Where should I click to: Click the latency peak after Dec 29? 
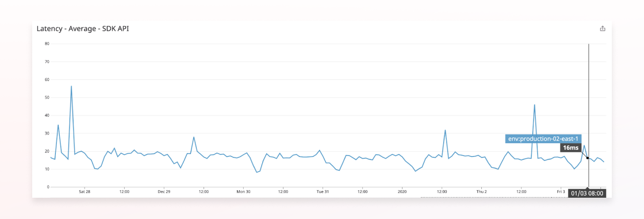[x=193, y=137]
